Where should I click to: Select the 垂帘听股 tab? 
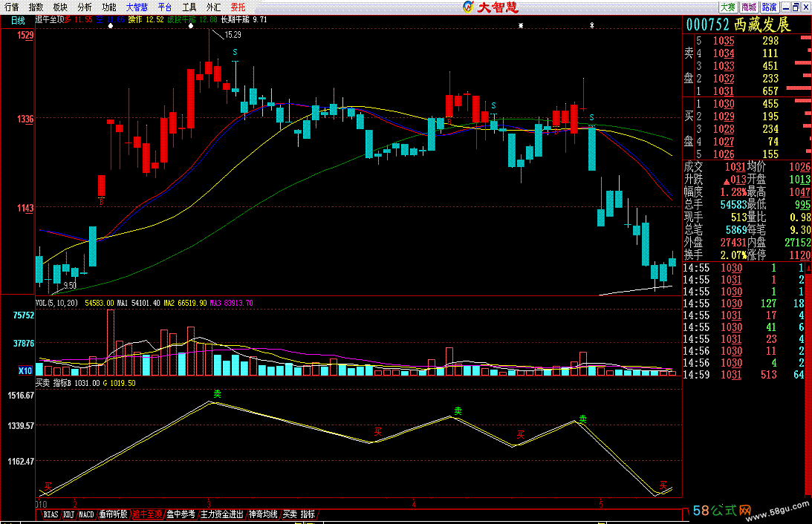tap(113, 514)
